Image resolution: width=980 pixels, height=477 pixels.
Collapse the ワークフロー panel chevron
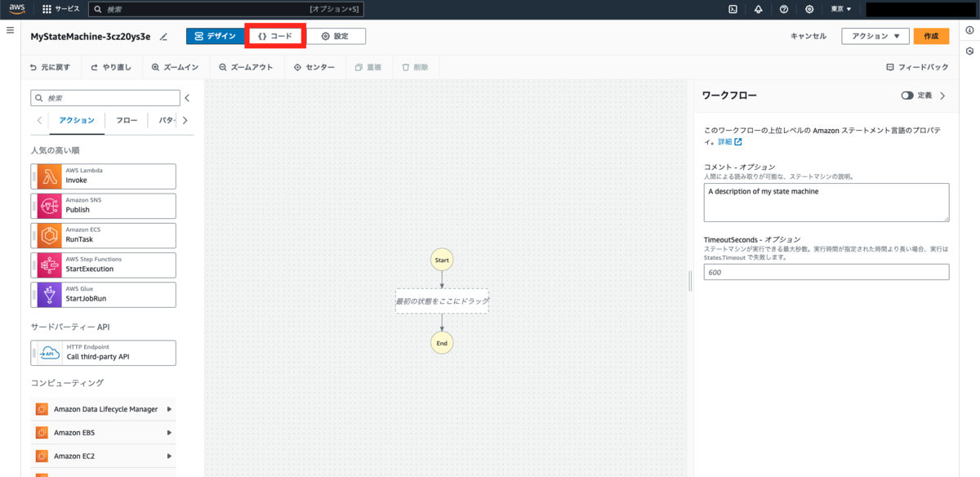click(942, 96)
